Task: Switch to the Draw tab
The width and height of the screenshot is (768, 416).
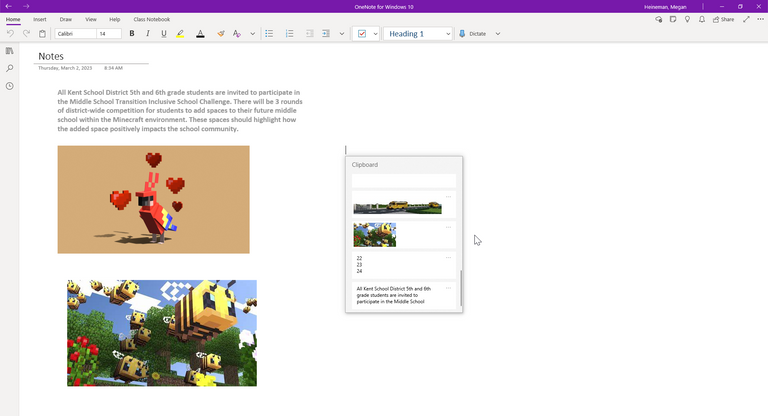Action: click(x=66, y=19)
